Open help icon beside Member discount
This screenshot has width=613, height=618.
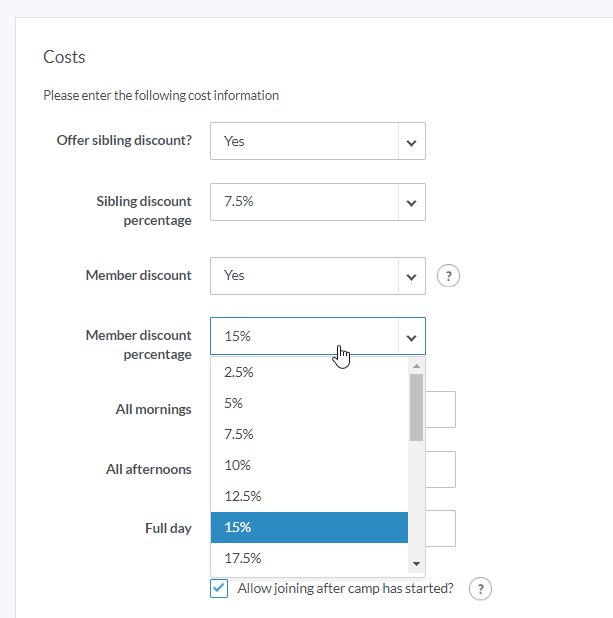pos(449,277)
